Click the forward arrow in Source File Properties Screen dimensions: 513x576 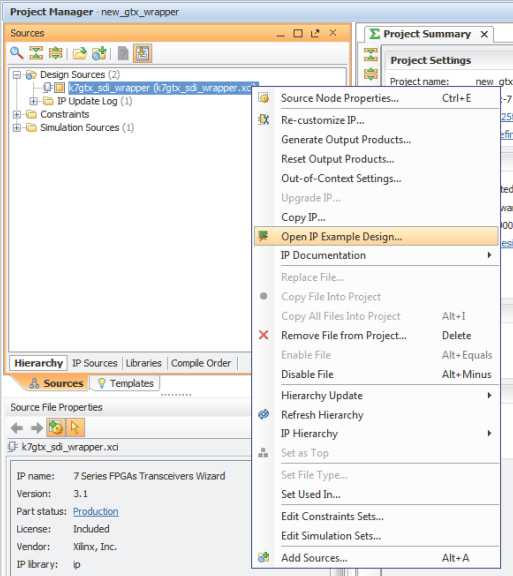[37, 428]
